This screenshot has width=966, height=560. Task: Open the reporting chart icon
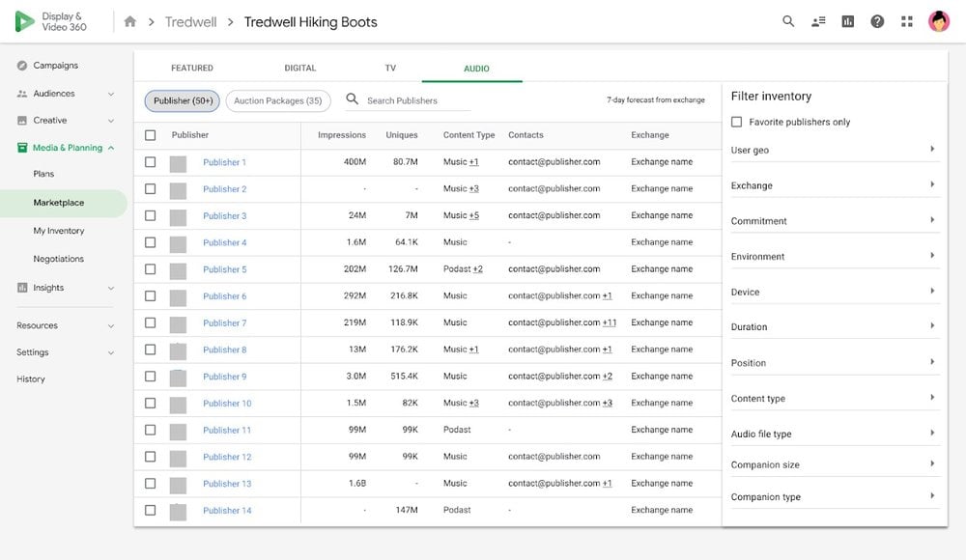coord(847,21)
